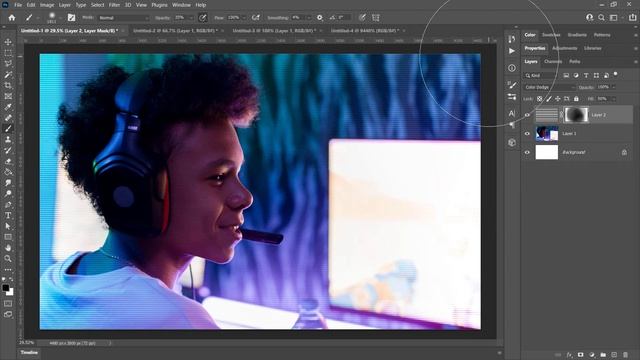640x360 pixels.
Task: Open the Character panel icon
Action: 512,113
